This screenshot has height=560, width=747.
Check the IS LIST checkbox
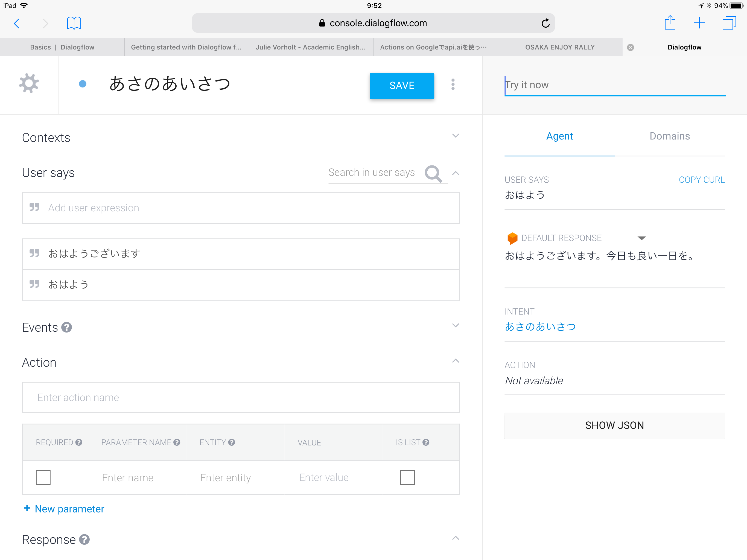tap(407, 477)
